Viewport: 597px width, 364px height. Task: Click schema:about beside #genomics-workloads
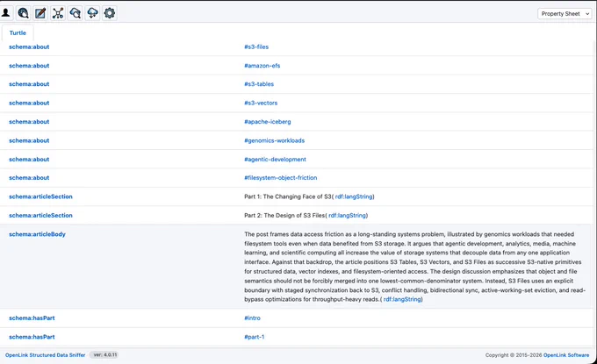coord(29,140)
